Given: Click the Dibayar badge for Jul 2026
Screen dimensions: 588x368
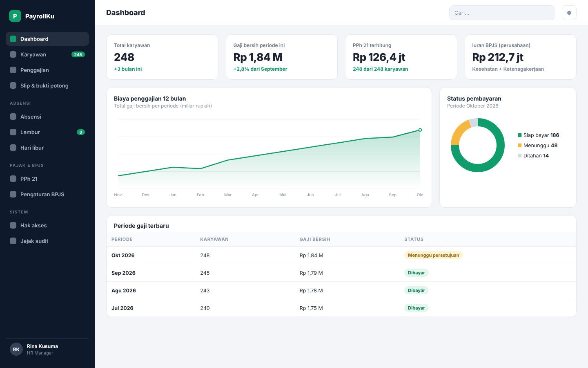Looking at the screenshot, I should pyautogui.click(x=416, y=308).
